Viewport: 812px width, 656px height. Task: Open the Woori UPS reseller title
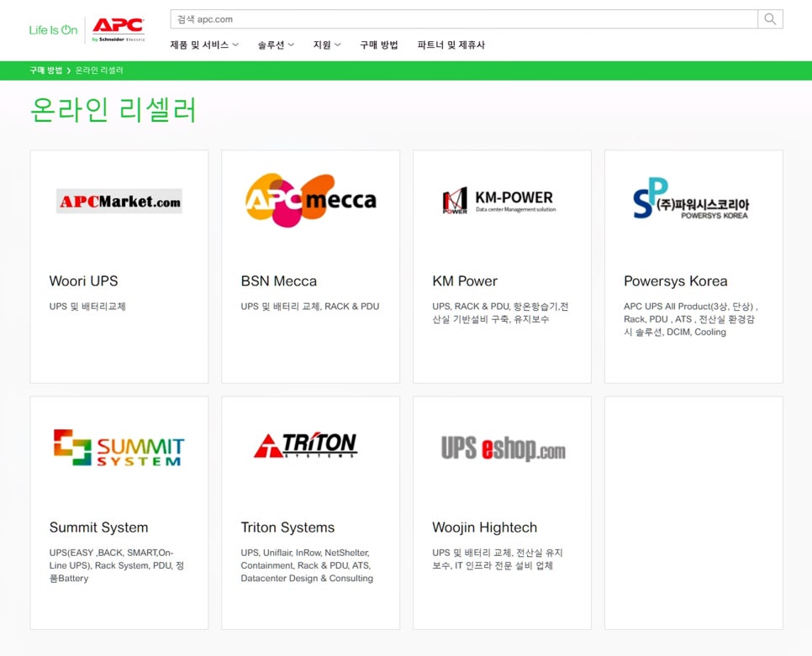[83, 281]
